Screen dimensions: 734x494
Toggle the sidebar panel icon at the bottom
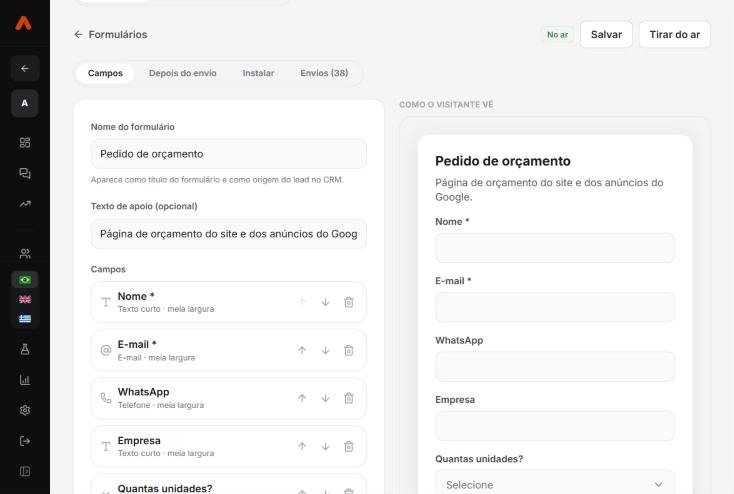pos(25,471)
